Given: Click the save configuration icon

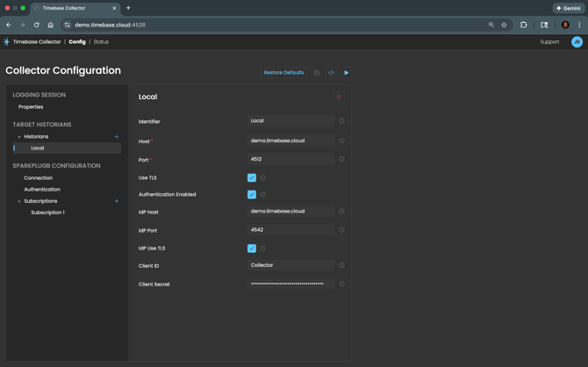Looking at the screenshot, I should (317, 73).
